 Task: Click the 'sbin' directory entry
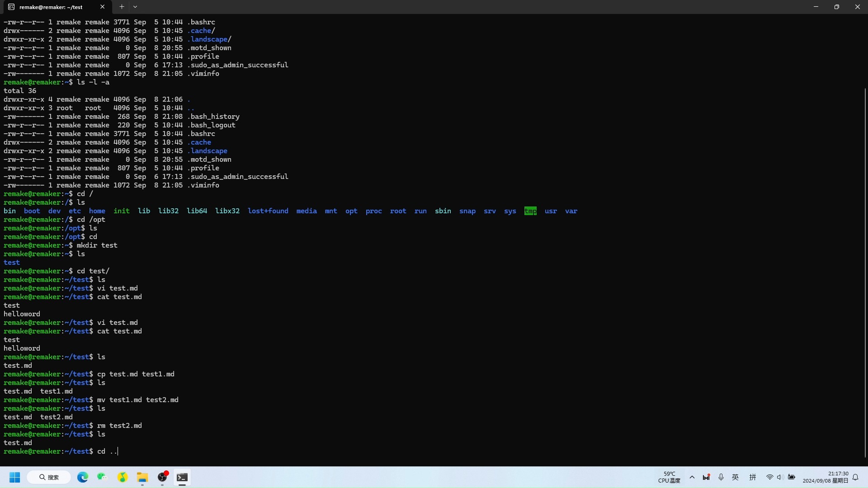[x=443, y=211]
